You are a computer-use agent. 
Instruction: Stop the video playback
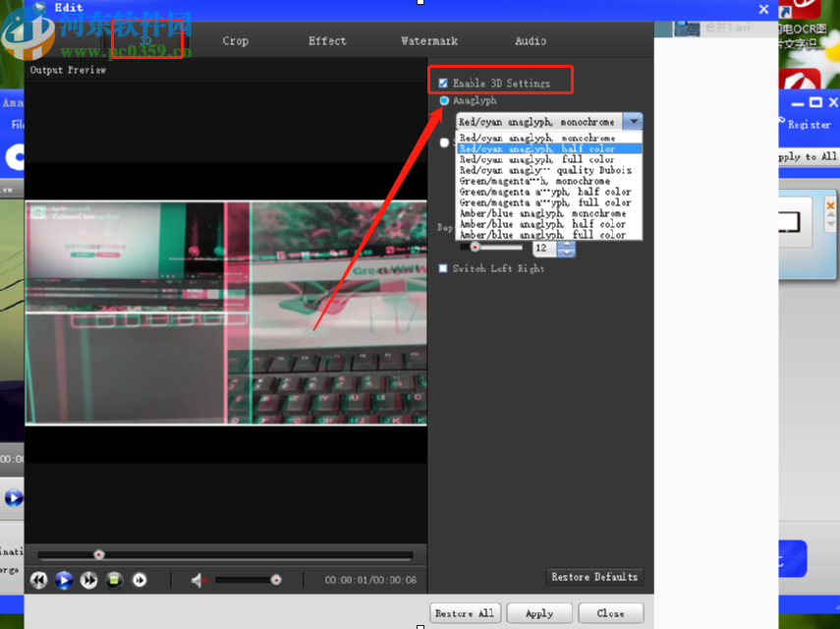pos(114,580)
